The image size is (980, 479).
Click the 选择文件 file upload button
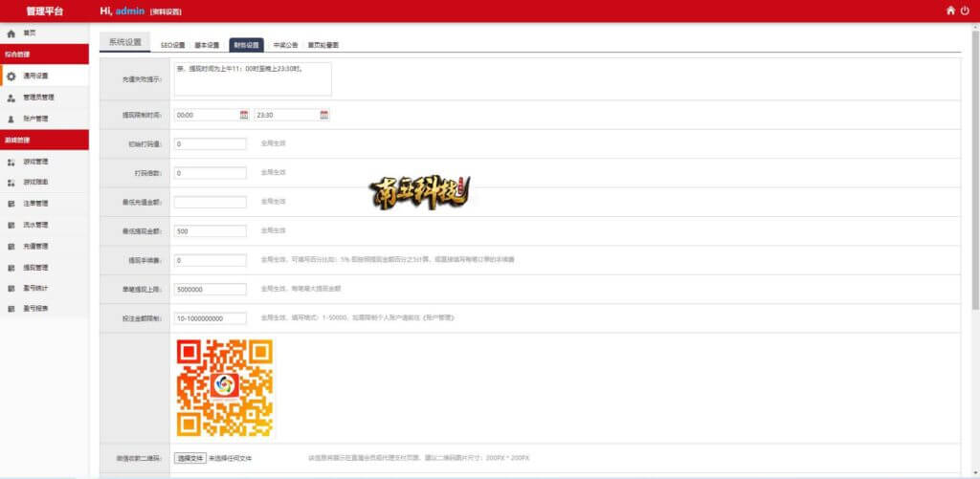[x=190, y=458]
